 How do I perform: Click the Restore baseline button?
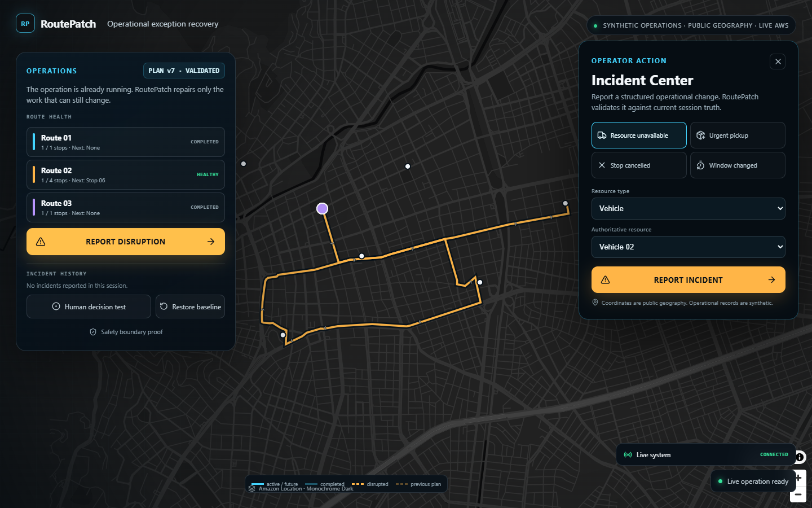190,306
